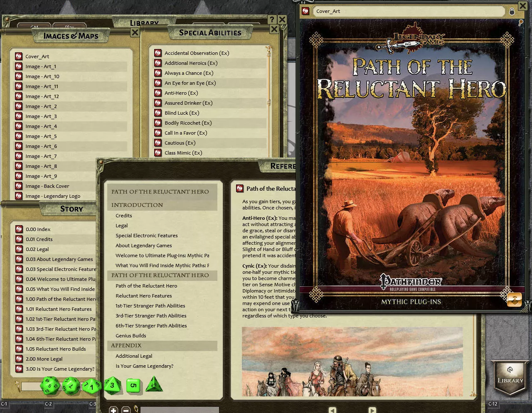Open 0.01 Credits story entry

pos(39,239)
